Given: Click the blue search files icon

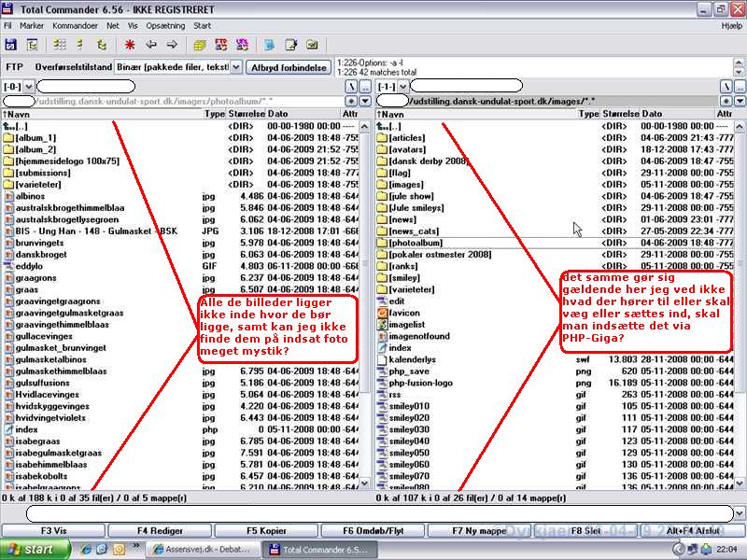Looking at the screenshot, I should coord(269,45).
